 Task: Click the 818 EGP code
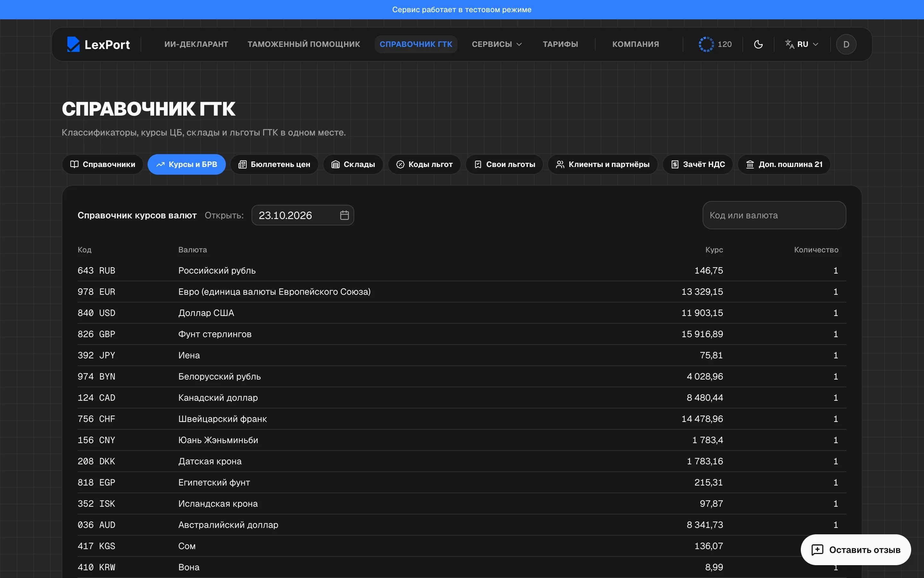96,482
